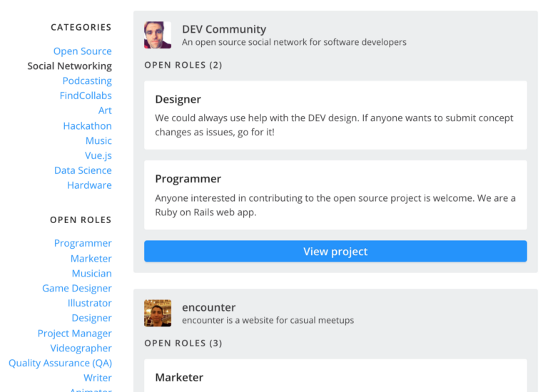Click DEV Community's 'An open source social network' tagline
This screenshot has width=548, height=392.
[294, 42]
